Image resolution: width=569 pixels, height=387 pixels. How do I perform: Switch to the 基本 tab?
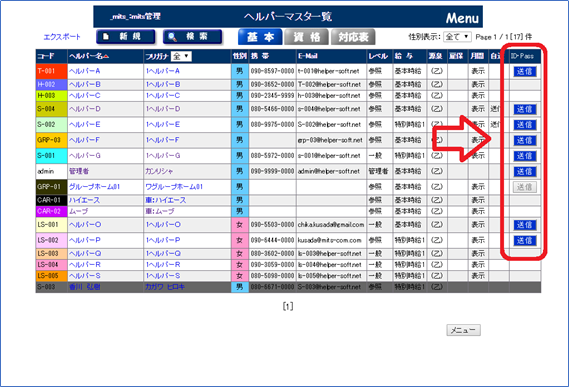pyautogui.click(x=260, y=37)
